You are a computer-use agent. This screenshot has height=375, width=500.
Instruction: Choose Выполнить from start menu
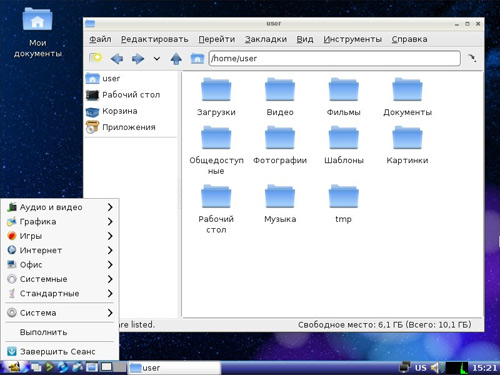tap(60, 332)
